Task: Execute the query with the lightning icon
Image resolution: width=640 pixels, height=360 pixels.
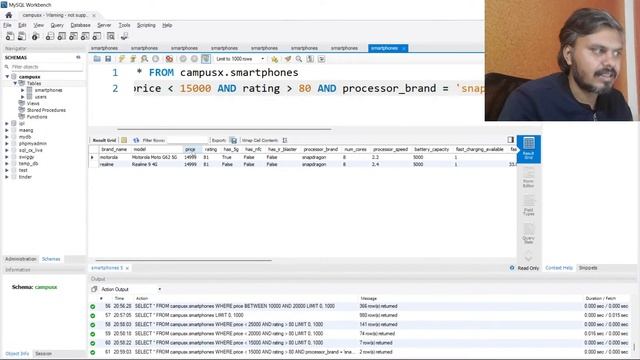Action: point(122,59)
